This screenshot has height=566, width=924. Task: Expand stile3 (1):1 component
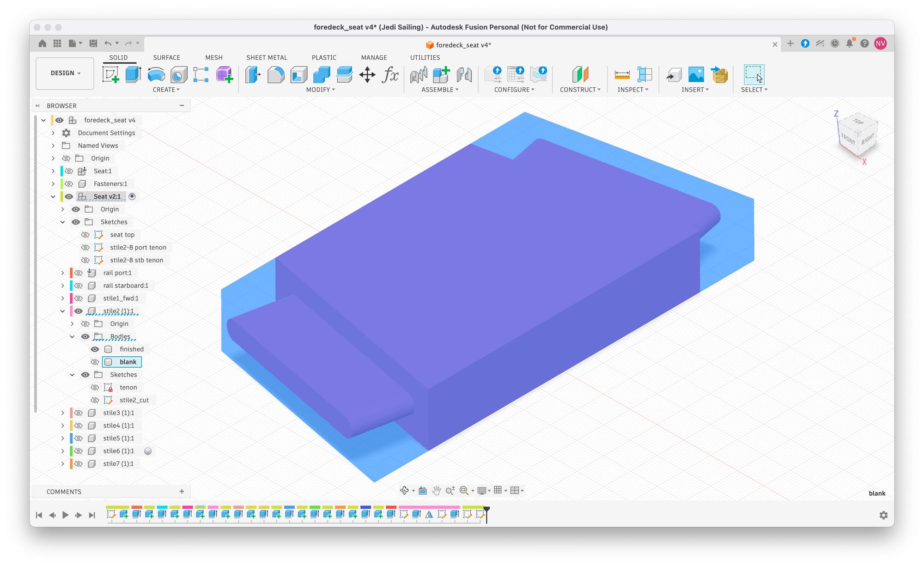click(63, 413)
